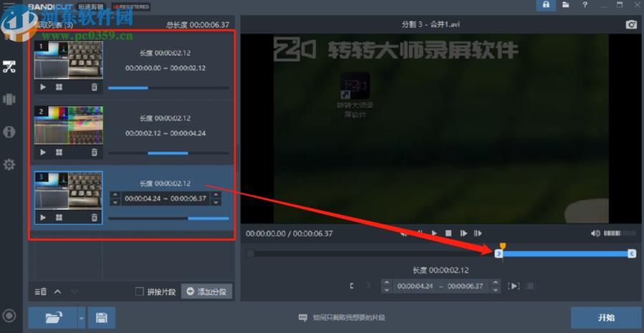Mute audio using the speaker icon
The image size is (644, 333).
[x=595, y=233]
